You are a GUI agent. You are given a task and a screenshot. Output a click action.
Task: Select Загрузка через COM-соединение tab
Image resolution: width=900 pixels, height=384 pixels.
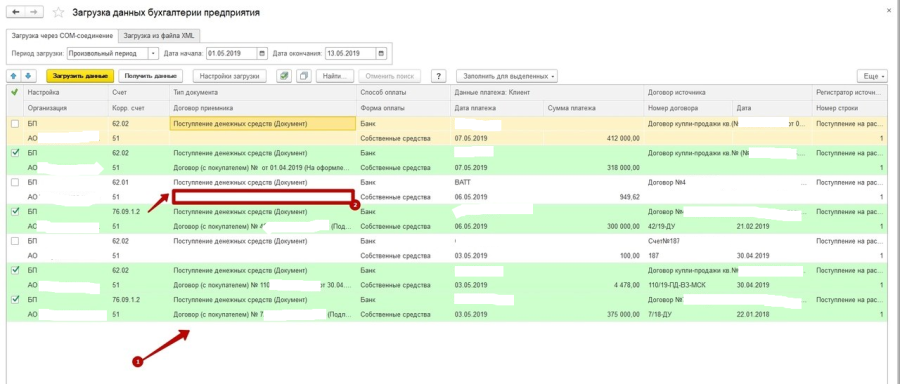(62, 36)
